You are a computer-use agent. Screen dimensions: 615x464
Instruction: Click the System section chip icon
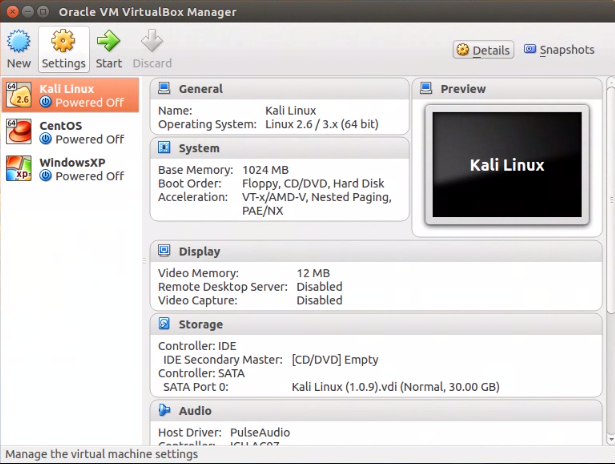coord(164,148)
